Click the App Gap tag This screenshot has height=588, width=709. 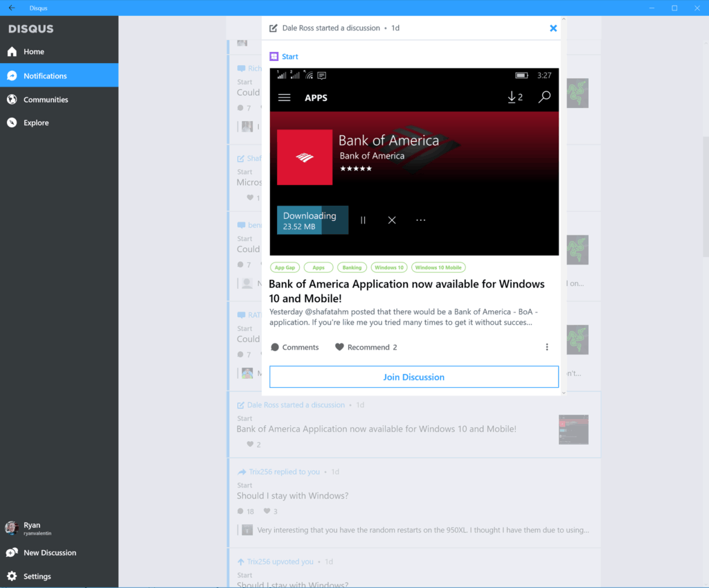tap(285, 267)
